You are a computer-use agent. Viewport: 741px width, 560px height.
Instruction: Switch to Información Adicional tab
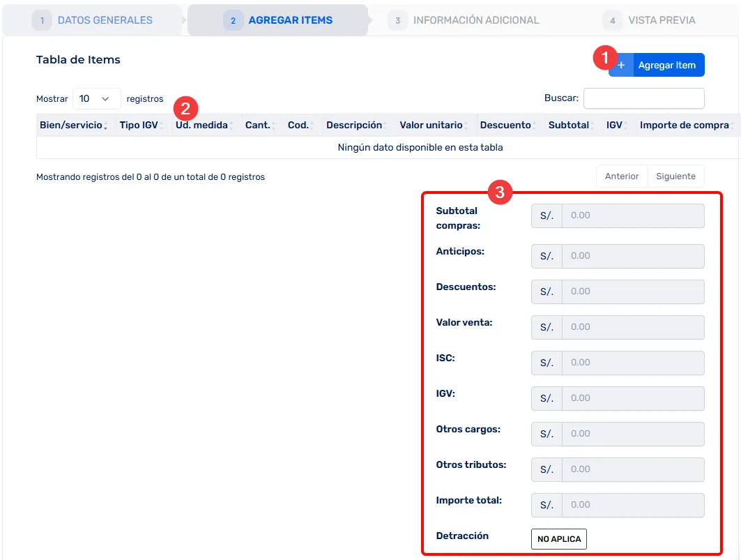tap(475, 20)
